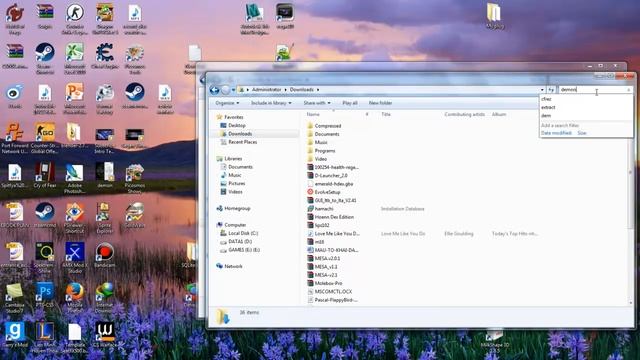The image size is (640, 360).
Task: Open the Videos library in sidebar
Action: (x=235, y=192)
